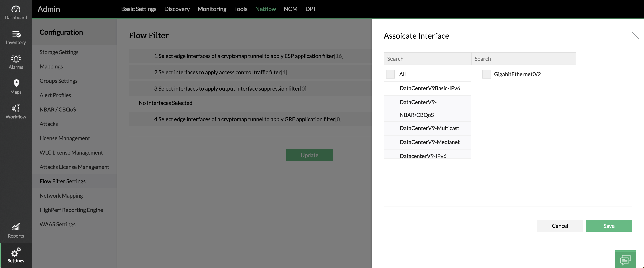
Task: Switch to the NCM tab
Action: click(x=290, y=9)
